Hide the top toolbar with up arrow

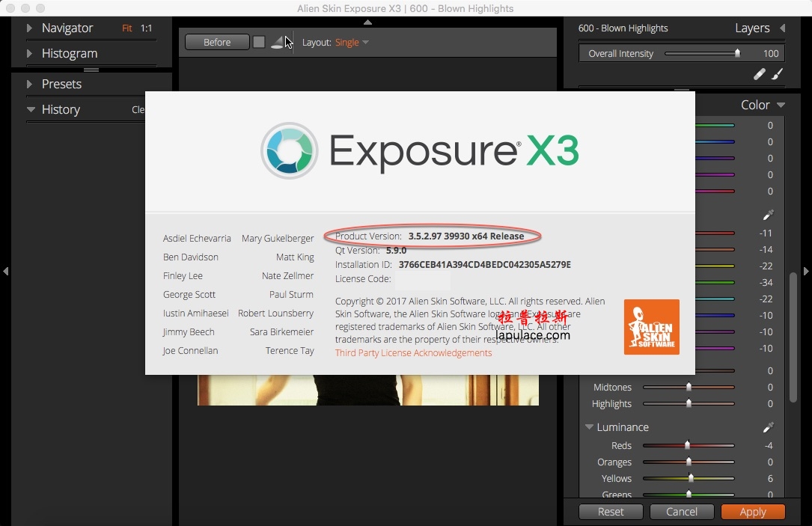367,22
